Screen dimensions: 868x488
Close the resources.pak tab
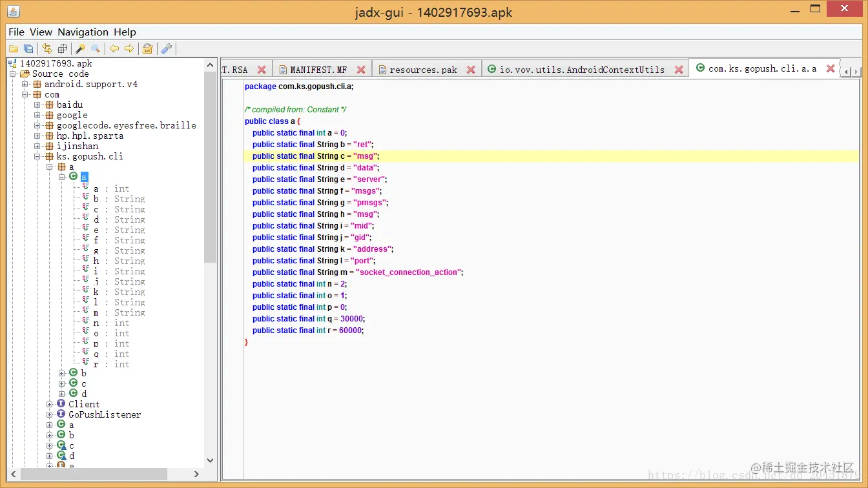coord(471,70)
